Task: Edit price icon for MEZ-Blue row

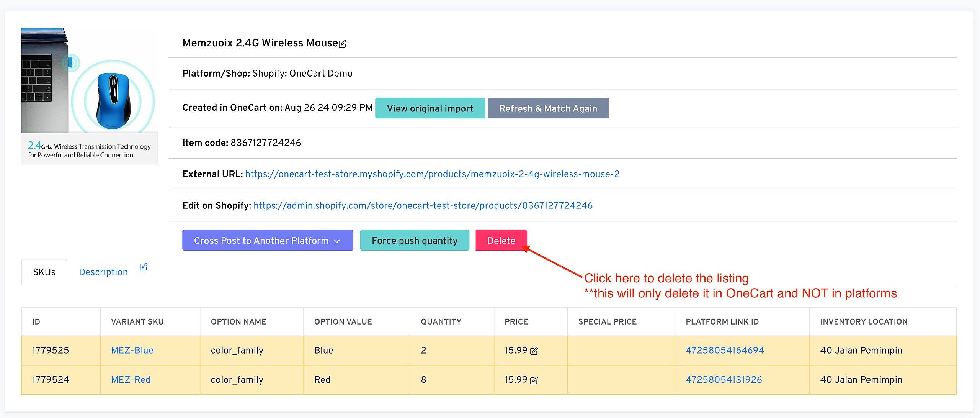Action: point(534,351)
